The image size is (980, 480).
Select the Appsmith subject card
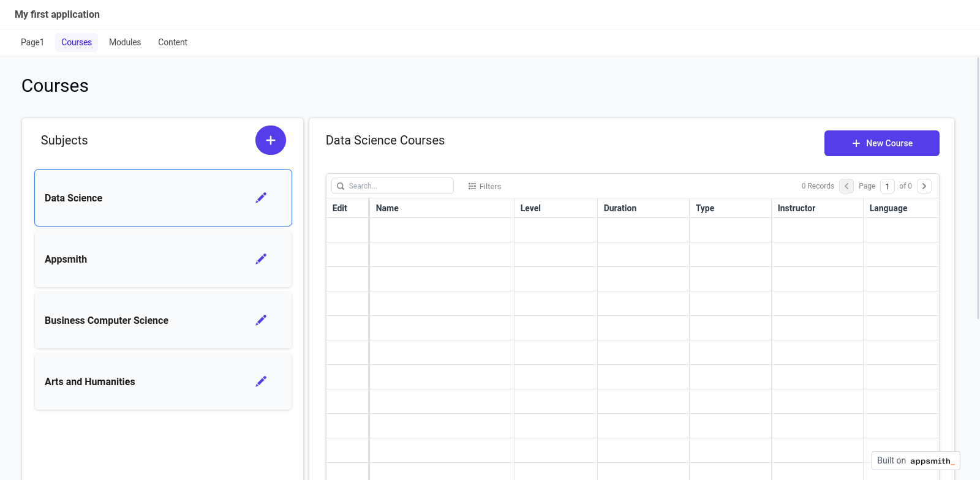[x=141, y=259]
